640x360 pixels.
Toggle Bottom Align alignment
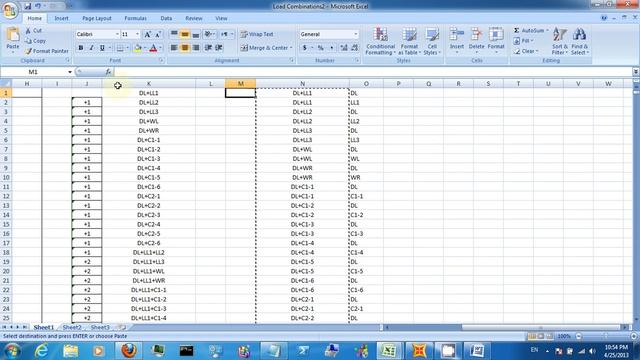pyautogui.click(x=196, y=34)
